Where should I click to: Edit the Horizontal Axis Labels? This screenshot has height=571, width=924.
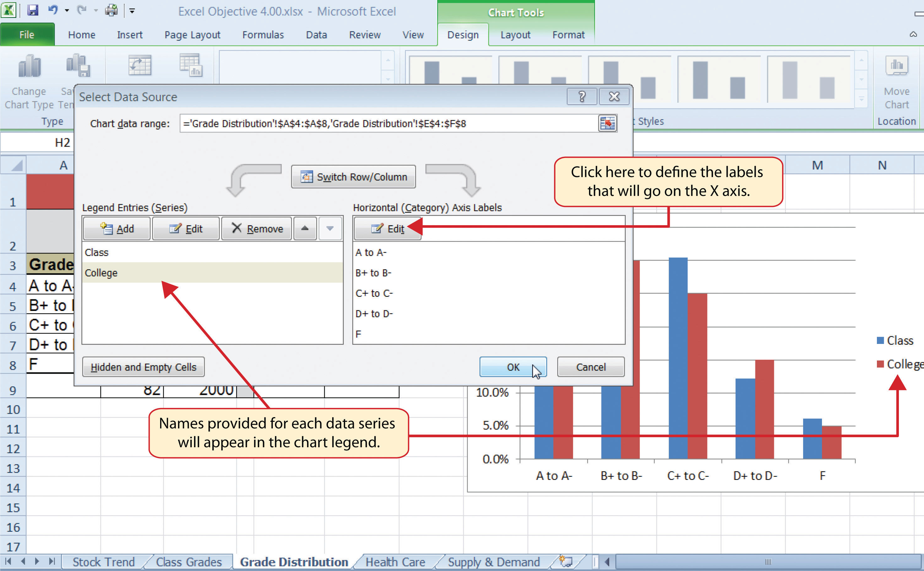[x=387, y=228]
